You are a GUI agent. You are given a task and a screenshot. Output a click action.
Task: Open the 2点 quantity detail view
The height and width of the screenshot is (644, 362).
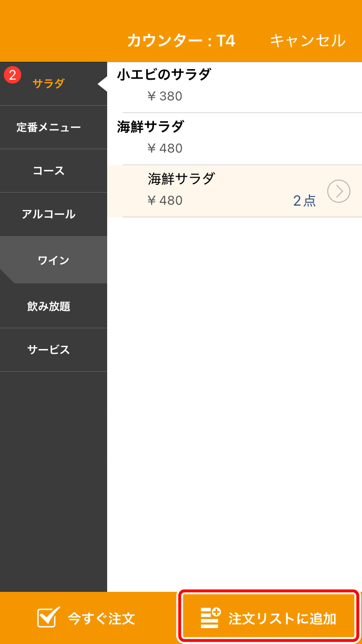click(305, 200)
